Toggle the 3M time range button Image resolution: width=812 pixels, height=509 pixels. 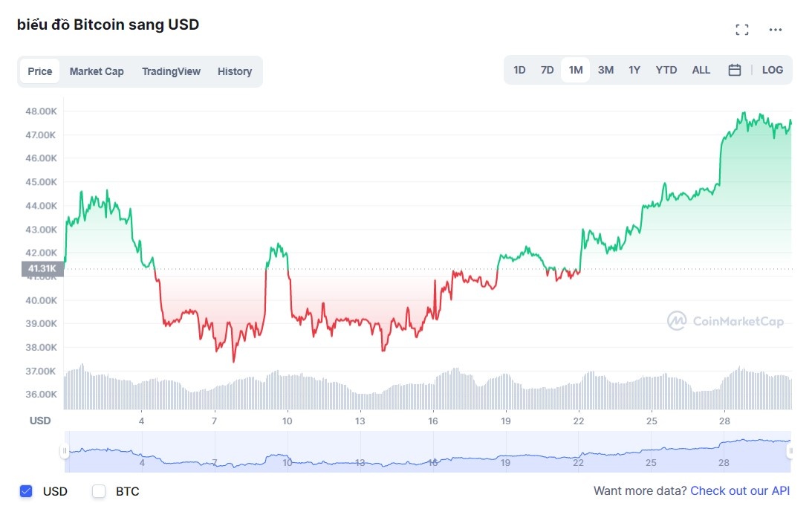(x=605, y=69)
